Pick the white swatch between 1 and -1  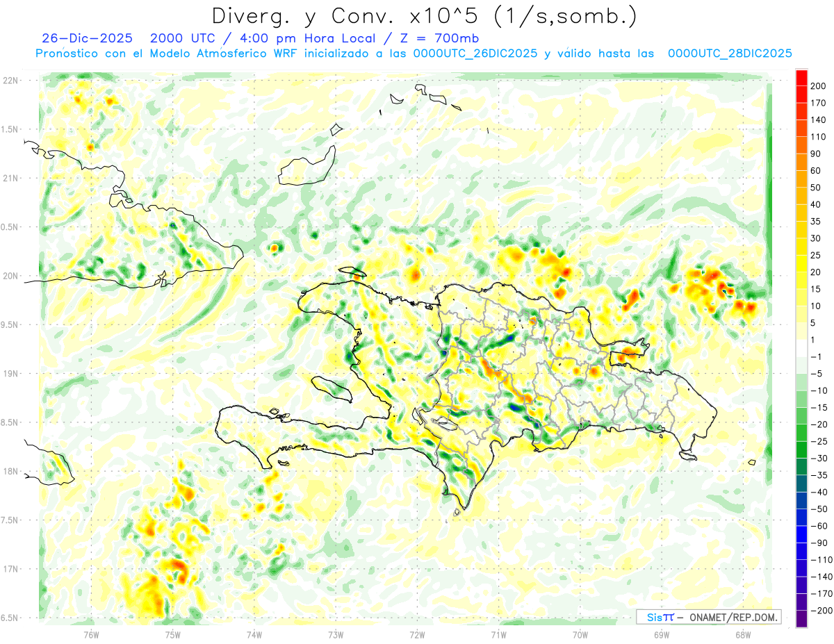pos(801,348)
